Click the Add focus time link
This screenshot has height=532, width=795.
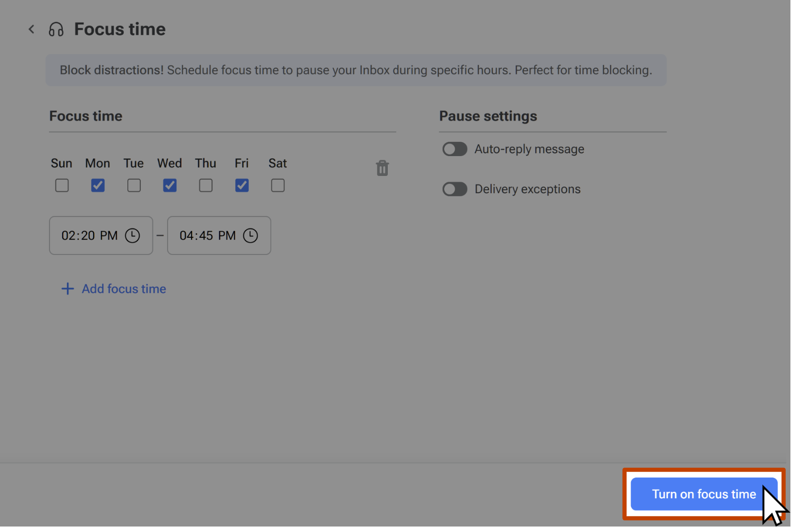click(x=123, y=289)
